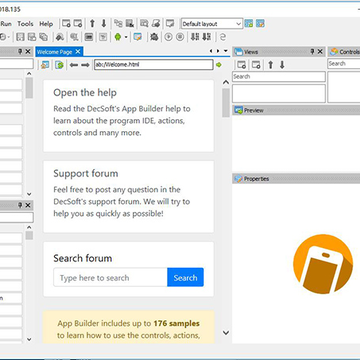Click the magnifier search icon in top toolbar row
This screenshot has height=360, width=360.
pos(144,24)
